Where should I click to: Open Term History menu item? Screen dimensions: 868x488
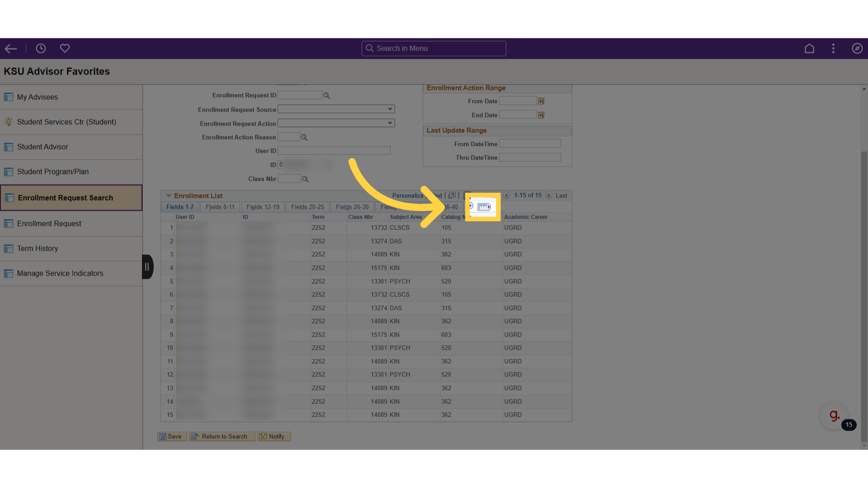(71, 249)
